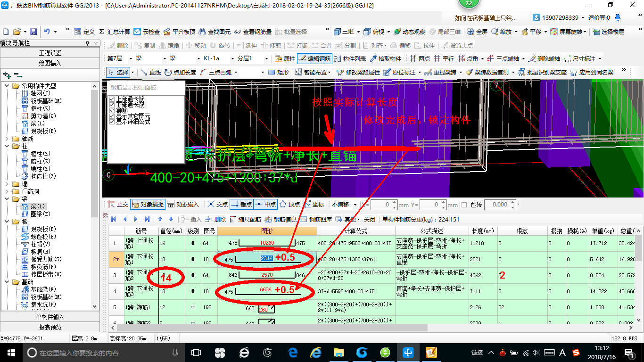Switch to 工程设置 tab
The height and width of the screenshot is (362, 644).
[50, 53]
